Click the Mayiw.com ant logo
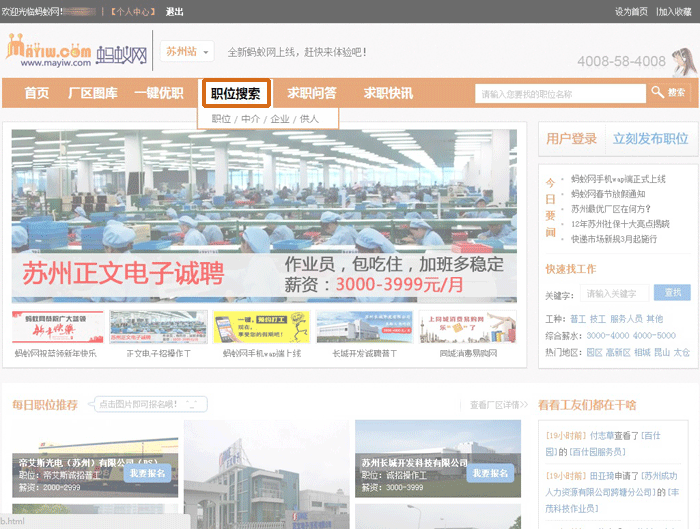 [76, 51]
